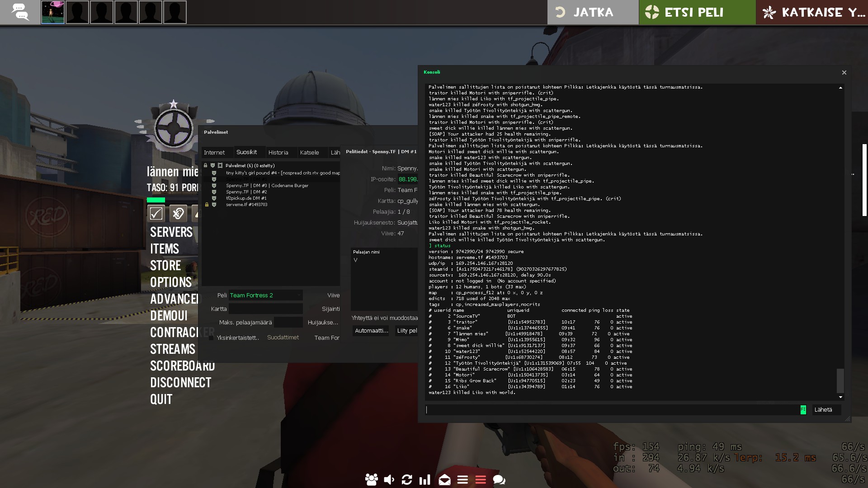
Task: Toggle the Yksinkertaistettu checkbox
Action: pyautogui.click(x=211, y=338)
